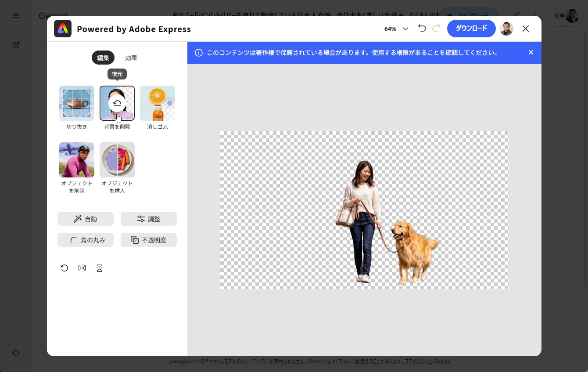
Task: Click the 背景を削除 restore icon
Action: coord(117,103)
